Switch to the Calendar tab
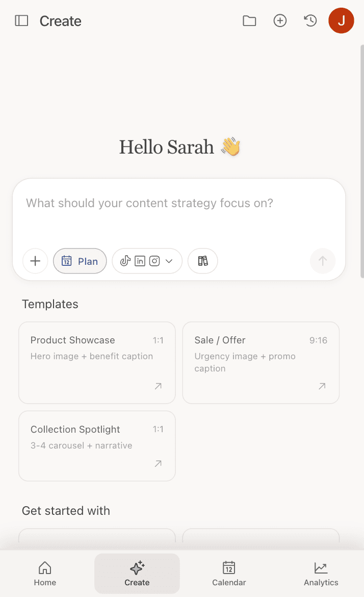364x597 pixels. [228, 573]
